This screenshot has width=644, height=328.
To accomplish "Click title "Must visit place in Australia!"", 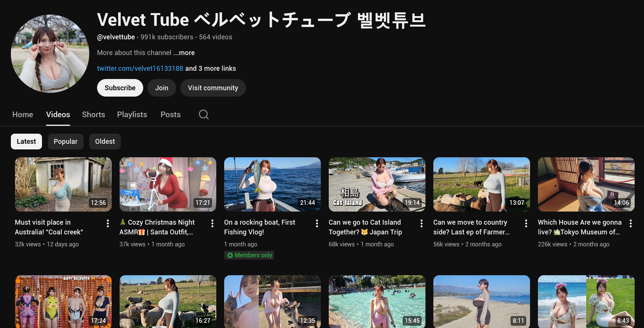I will coord(49,227).
